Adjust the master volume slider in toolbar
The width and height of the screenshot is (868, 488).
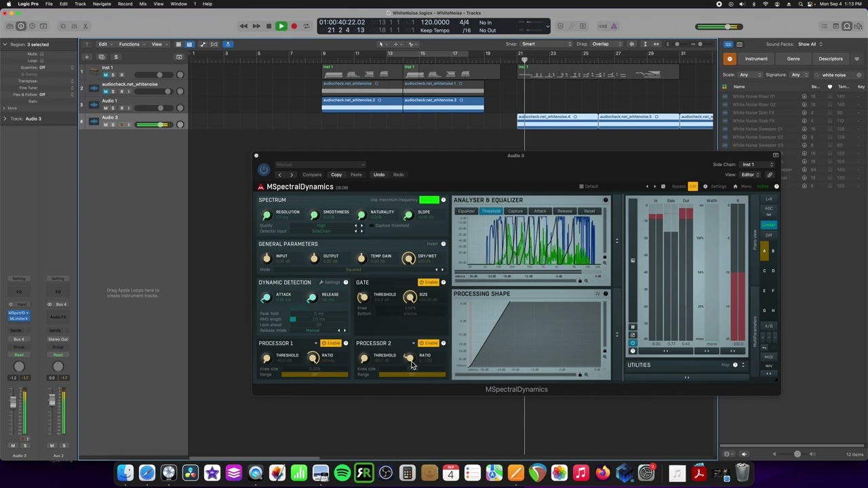pos(717,26)
